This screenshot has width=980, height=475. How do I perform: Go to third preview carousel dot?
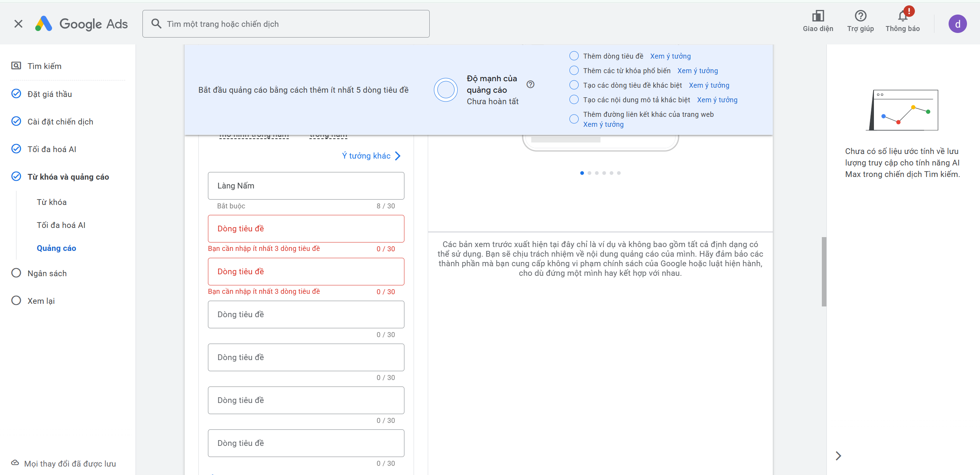click(597, 173)
